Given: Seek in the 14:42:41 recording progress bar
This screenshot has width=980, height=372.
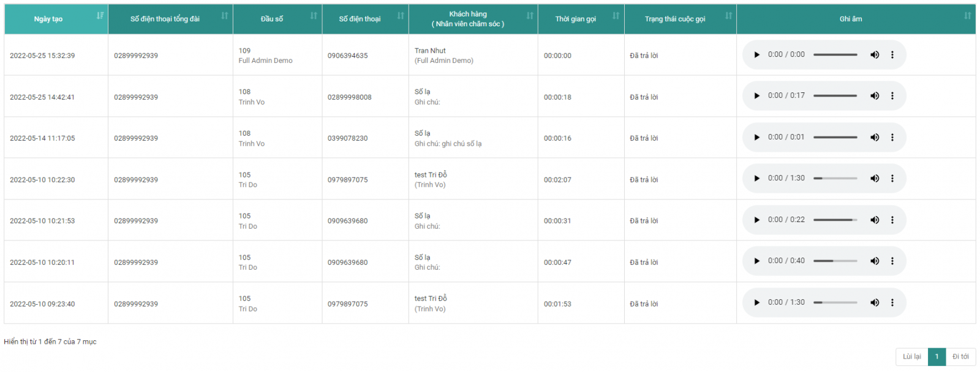Looking at the screenshot, I should 835,96.
